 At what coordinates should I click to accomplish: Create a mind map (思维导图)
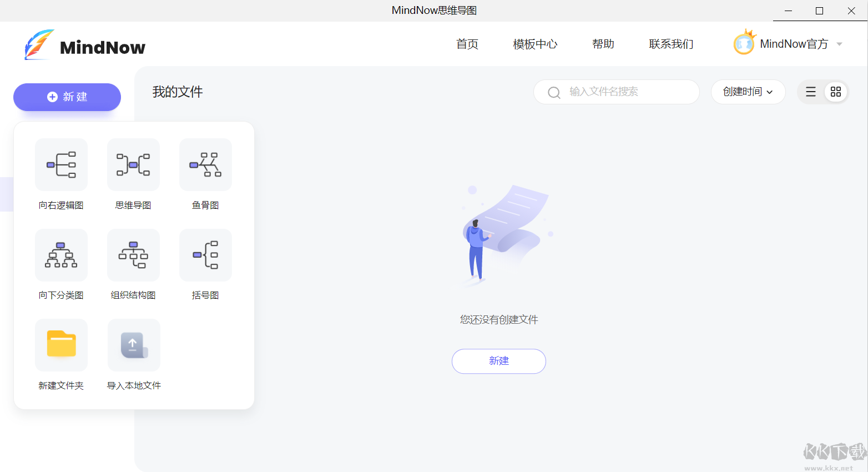133,165
